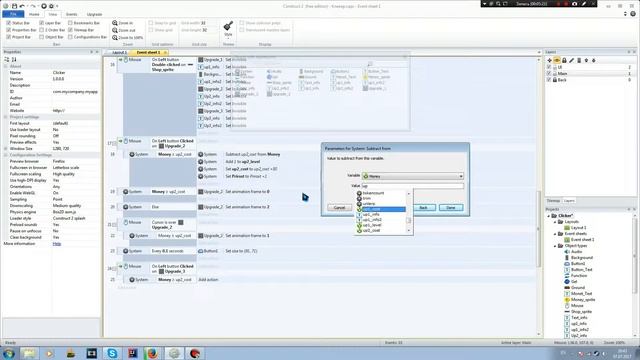Toggle the Layer Bar checkbox

41,23
